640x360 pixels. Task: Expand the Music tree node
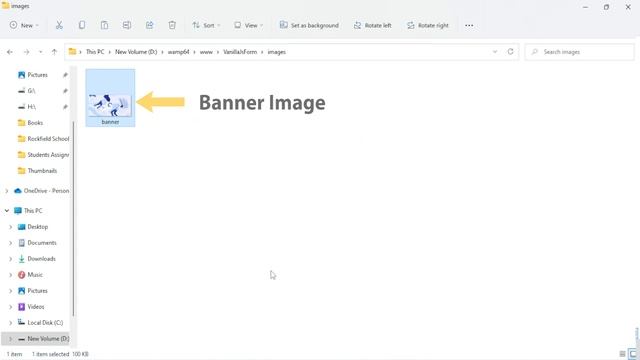coord(11,275)
